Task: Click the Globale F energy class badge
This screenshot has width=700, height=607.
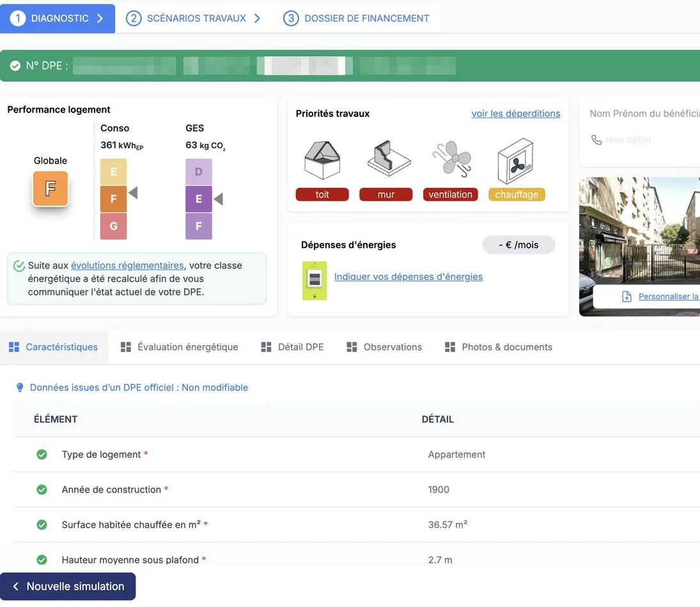Action: point(51,188)
